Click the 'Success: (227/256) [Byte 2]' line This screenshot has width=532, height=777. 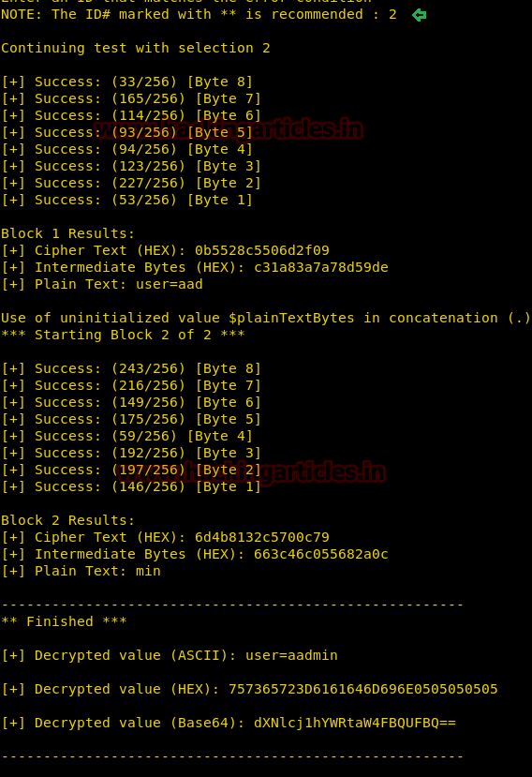(x=131, y=183)
